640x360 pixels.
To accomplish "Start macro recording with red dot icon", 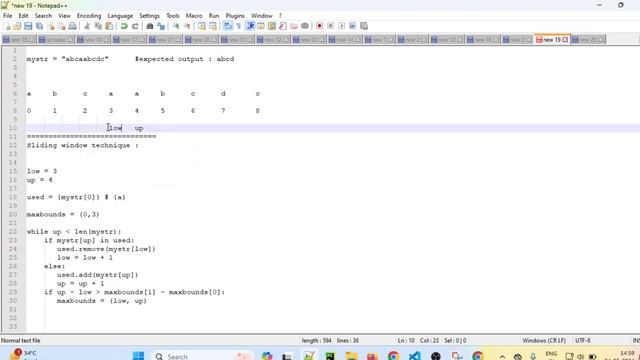I will point(320,26).
